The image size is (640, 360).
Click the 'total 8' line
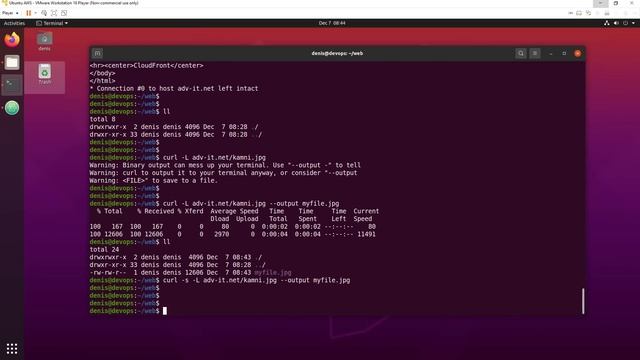[102, 119]
